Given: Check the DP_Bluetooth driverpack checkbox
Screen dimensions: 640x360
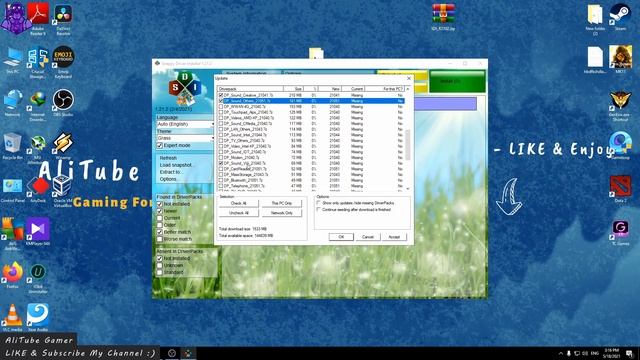Looking at the screenshot, I should pyautogui.click(x=221, y=180).
